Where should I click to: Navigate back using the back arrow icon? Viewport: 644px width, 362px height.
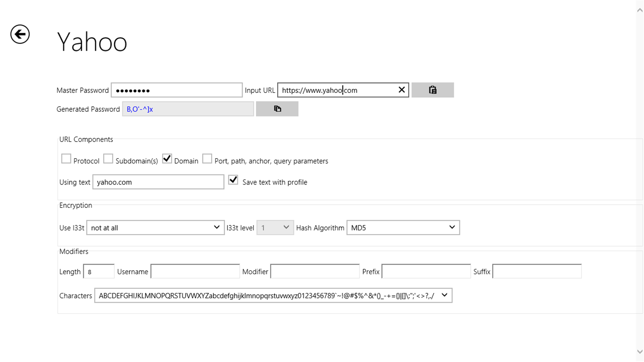(x=19, y=34)
